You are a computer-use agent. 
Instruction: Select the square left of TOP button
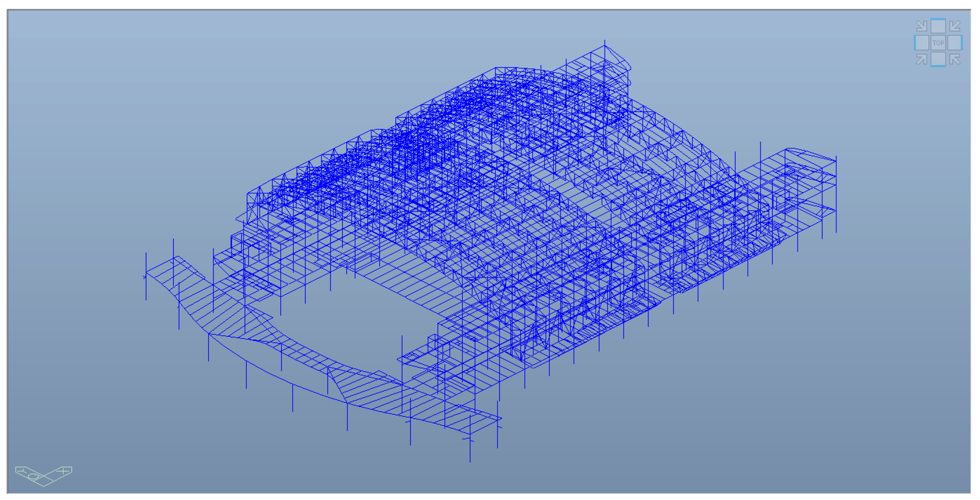[x=921, y=43]
